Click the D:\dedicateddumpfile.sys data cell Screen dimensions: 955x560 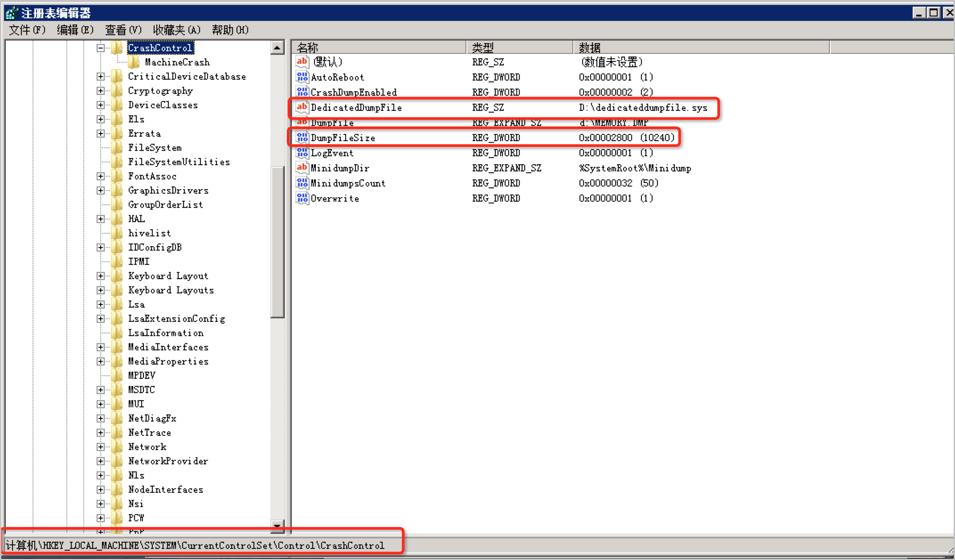click(x=643, y=107)
